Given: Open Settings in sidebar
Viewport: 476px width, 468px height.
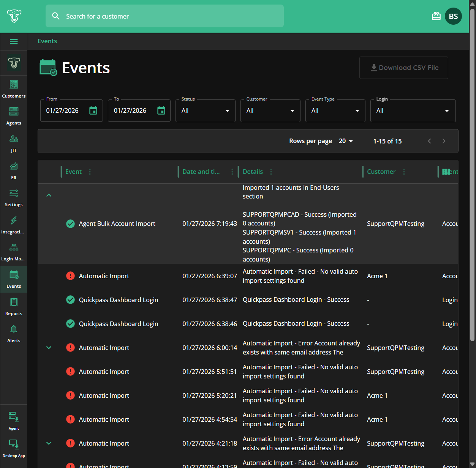Looking at the screenshot, I should pyautogui.click(x=14, y=198).
